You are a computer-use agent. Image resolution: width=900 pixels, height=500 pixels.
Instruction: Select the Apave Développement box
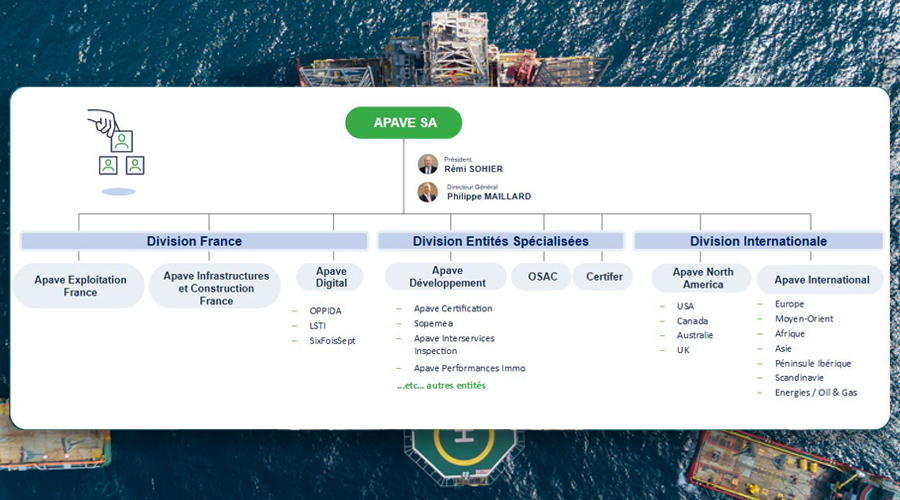tap(447, 277)
